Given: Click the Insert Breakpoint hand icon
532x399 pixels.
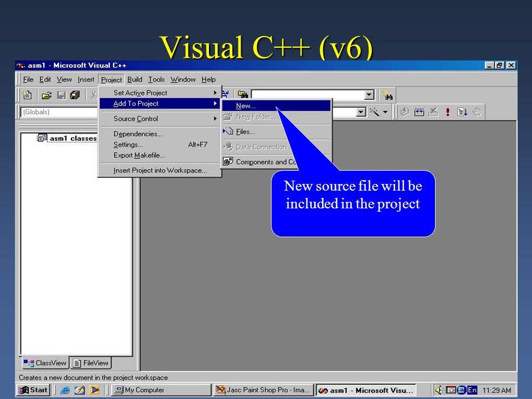Looking at the screenshot, I should coord(477,111).
